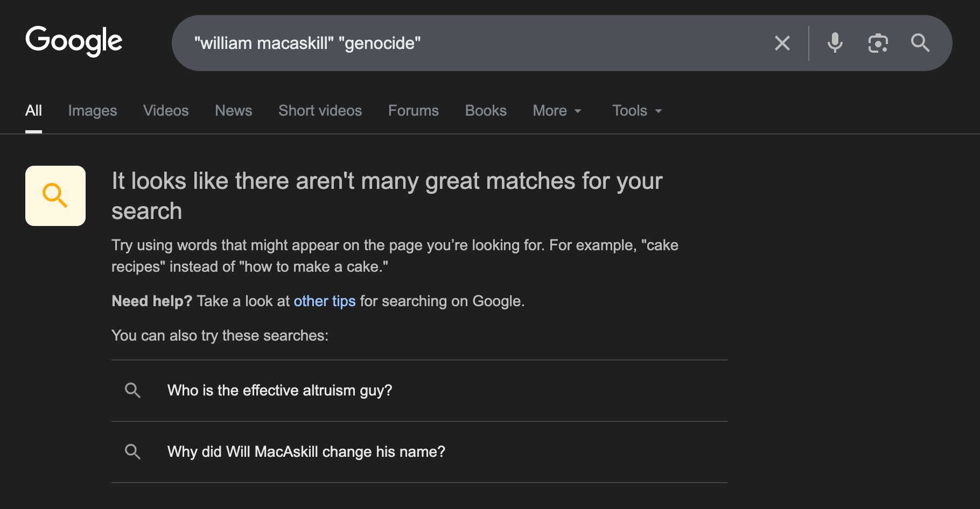
Task: Switch to the Images tab
Action: coord(93,111)
